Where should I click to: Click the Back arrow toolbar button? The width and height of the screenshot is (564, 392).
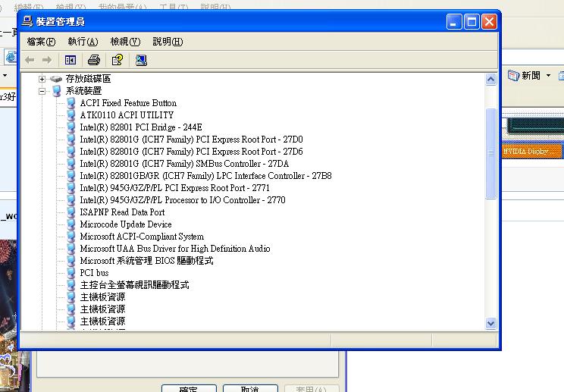30,60
